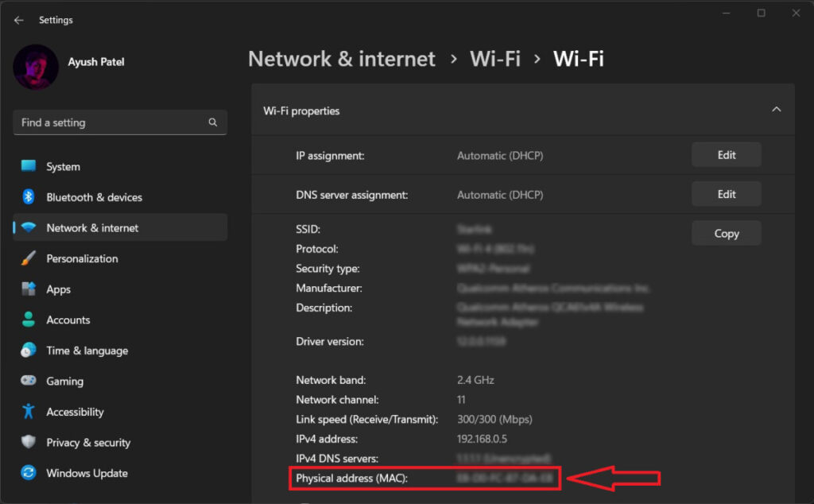Collapse the Wi-Fi properties section
The height and width of the screenshot is (504, 814).
(x=777, y=109)
